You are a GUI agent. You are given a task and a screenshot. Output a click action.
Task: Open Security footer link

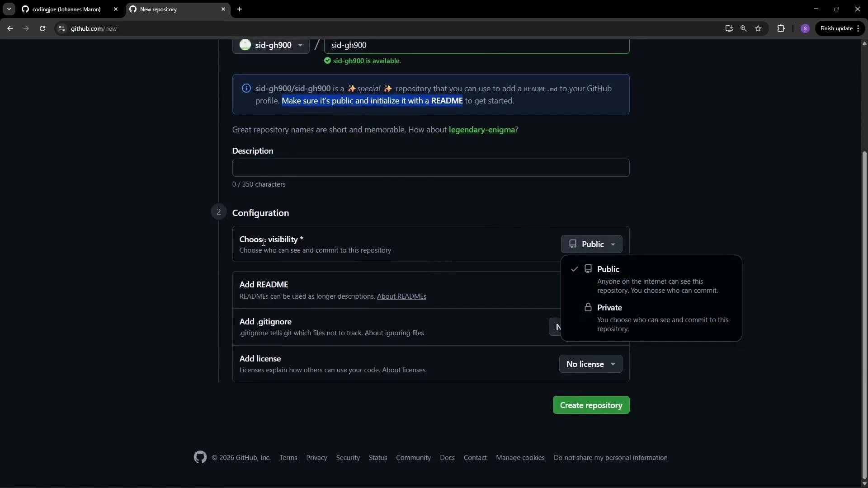pyautogui.click(x=348, y=458)
